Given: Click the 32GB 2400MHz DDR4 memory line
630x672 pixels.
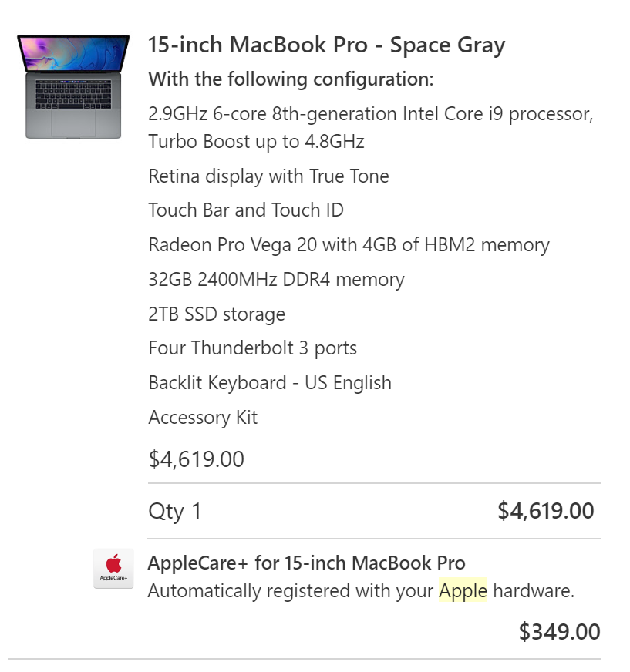Looking at the screenshot, I should [x=276, y=280].
